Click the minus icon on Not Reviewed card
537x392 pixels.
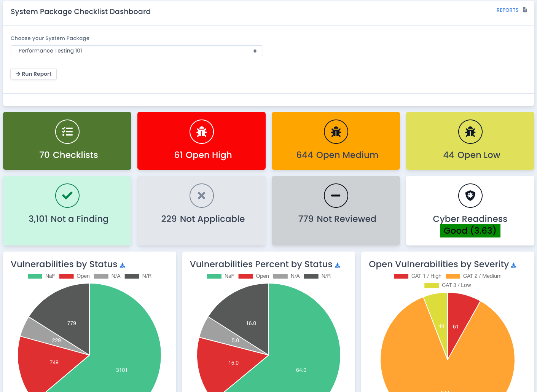pos(336,196)
